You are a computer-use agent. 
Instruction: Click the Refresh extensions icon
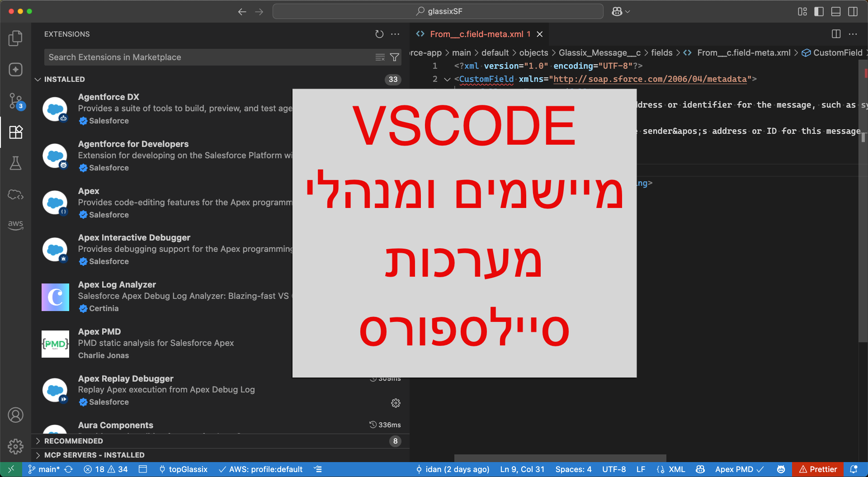click(379, 34)
